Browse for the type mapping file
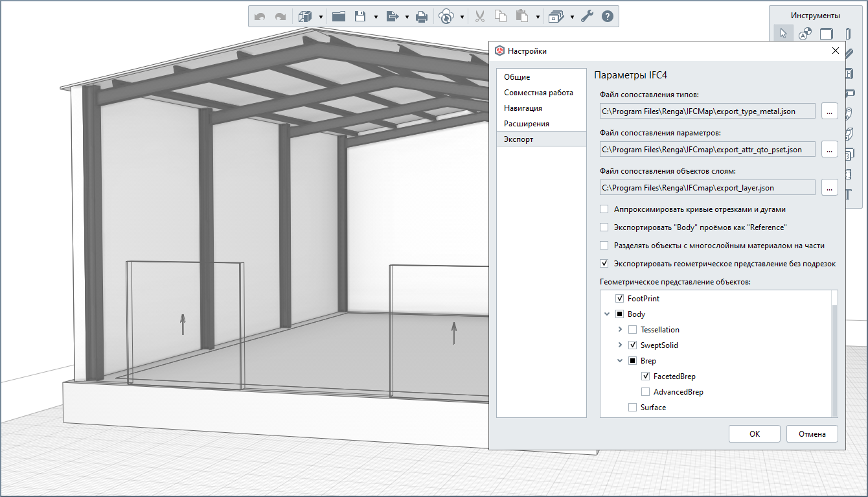This screenshot has width=868, height=497. (829, 111)
